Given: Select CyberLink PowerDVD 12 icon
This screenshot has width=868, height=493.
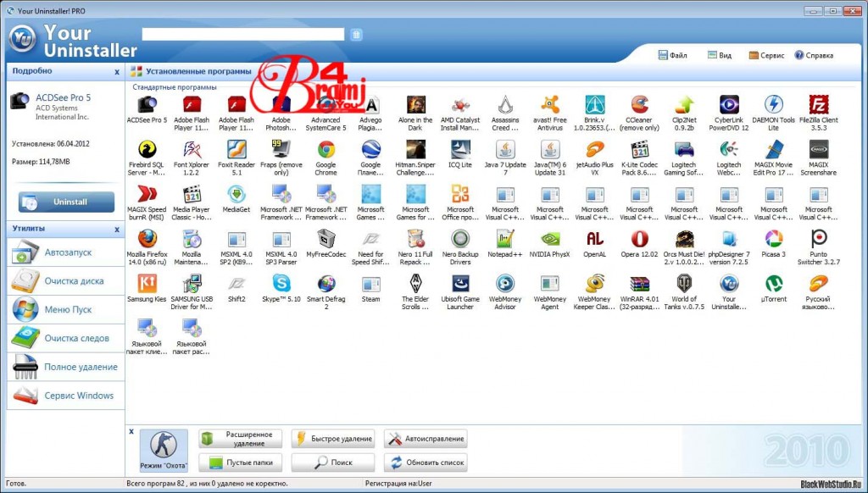Looking at the screenshot, I should [x=729, y=104].
